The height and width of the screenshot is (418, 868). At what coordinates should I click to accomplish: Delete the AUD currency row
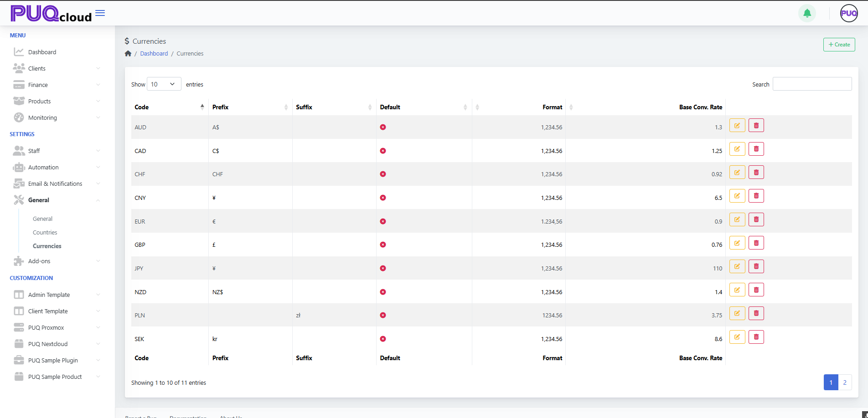pos(756,125)
